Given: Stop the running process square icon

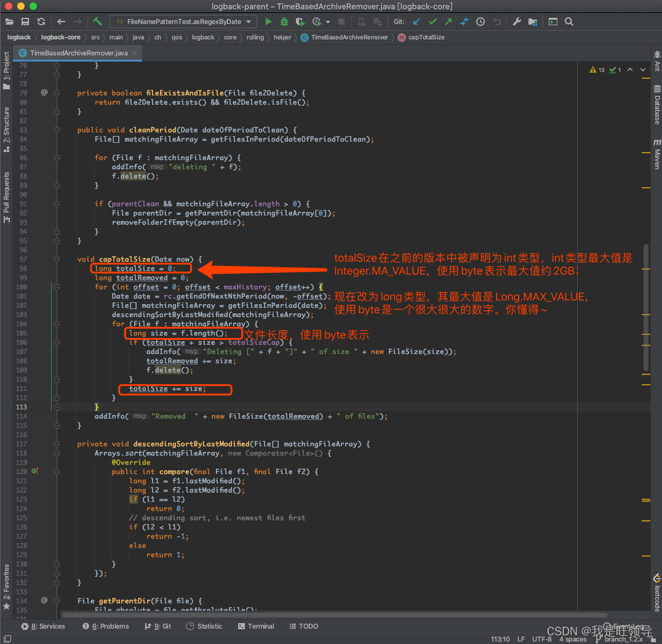Looking at the screenshot, I should coord(341,22).
